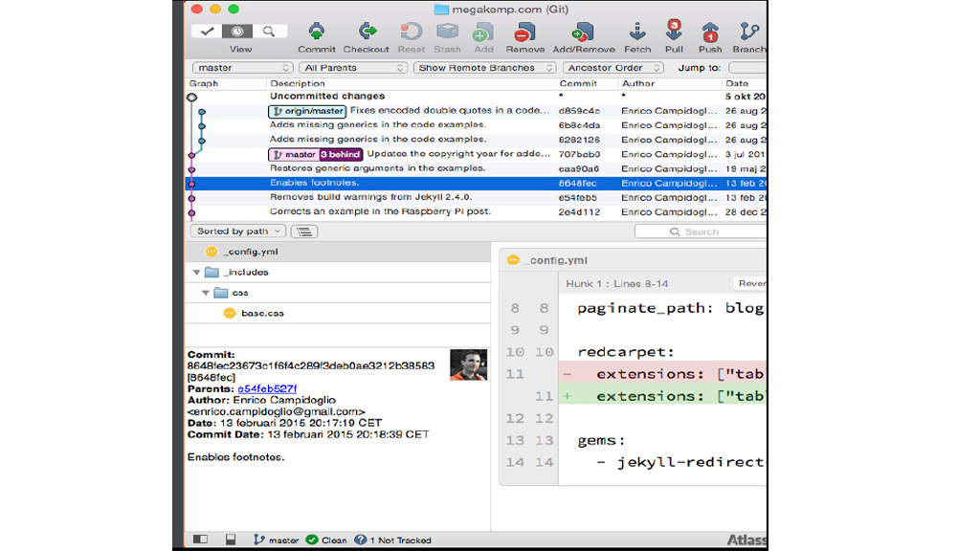Select the 'Enables footnotes.' commit row
Image resolution: width=980 pixels, height=551 pixels.
pyautogui.click(x=477, y=183)
